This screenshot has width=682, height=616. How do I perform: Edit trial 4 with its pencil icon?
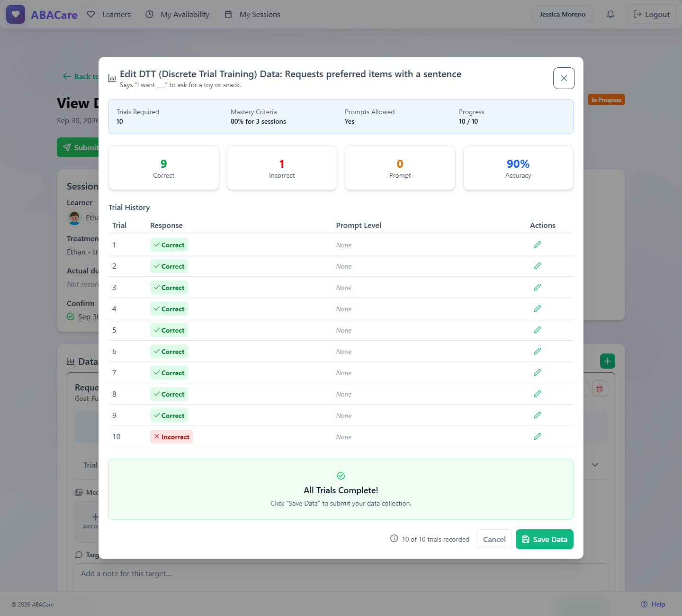click(537, 308)
